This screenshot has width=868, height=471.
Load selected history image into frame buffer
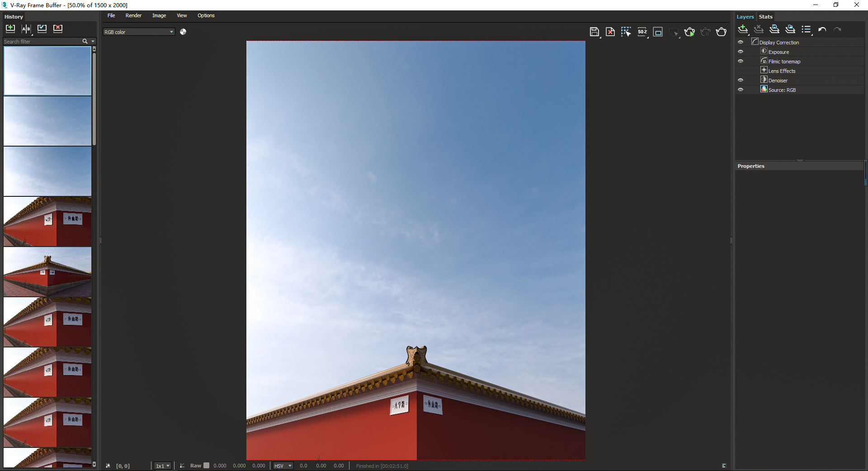42,29
